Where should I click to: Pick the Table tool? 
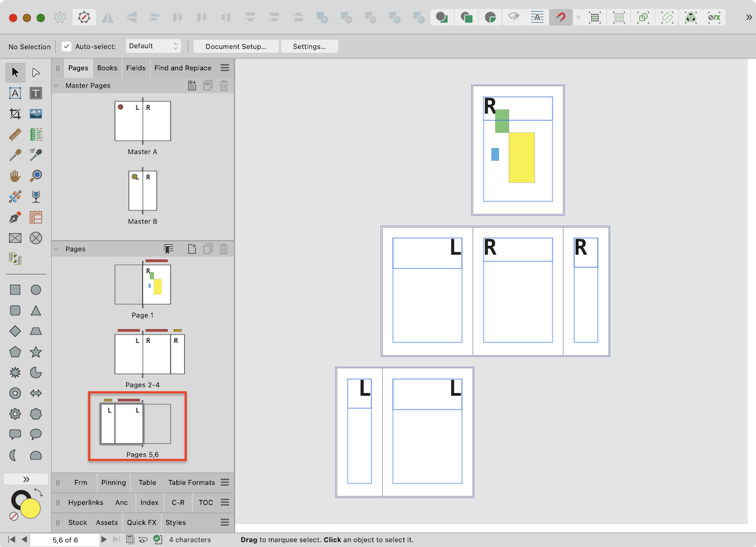click(x=36, y=217)
